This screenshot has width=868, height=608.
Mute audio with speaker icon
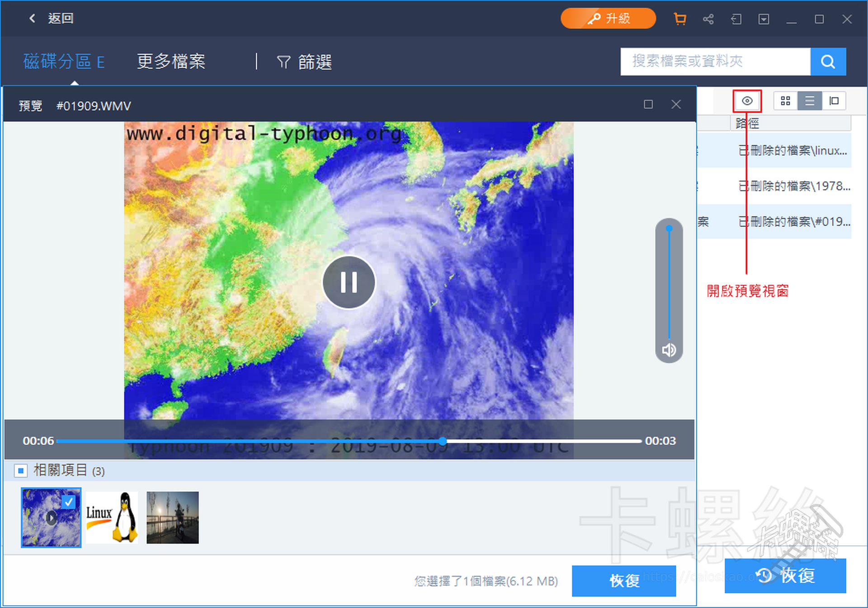pos(669,350)
